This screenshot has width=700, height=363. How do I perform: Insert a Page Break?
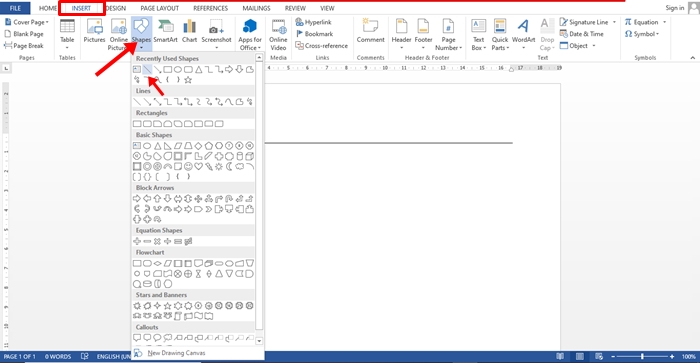tap(24, 46)
